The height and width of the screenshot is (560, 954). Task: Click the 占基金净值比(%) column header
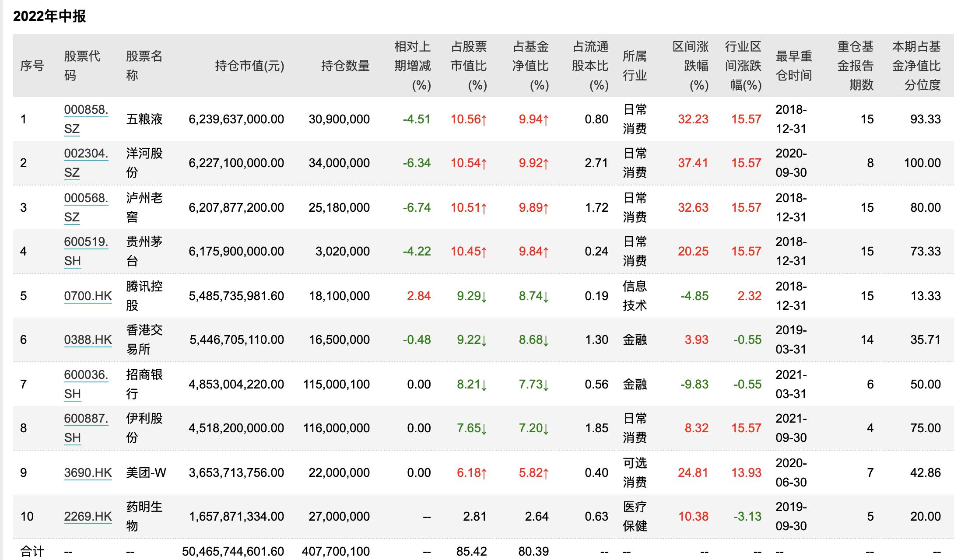coord(530,66)
